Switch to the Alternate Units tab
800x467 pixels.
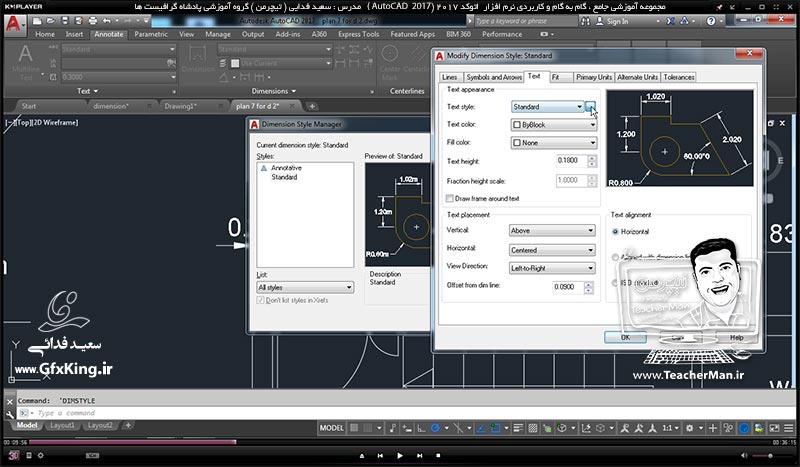click(637, 77)
